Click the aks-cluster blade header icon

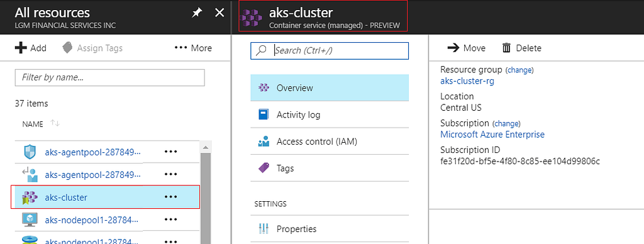[x=252, y=18]
